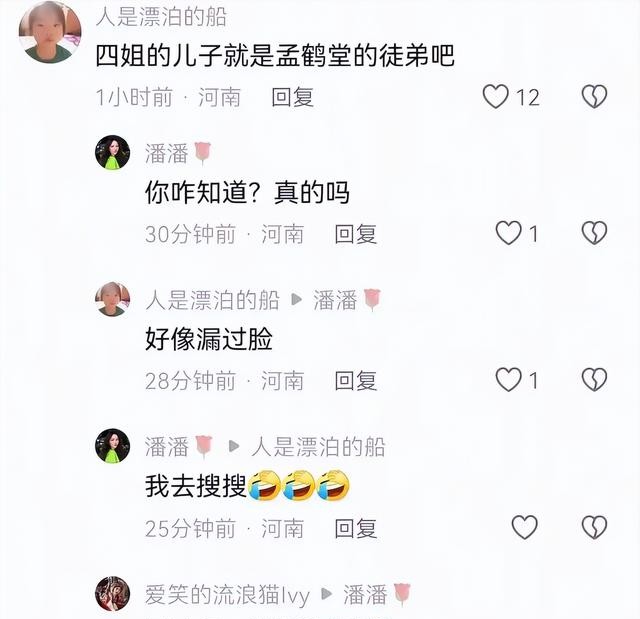Reply to the comment posted 30分钟前
640x619 pixels.
click(356, 234)
